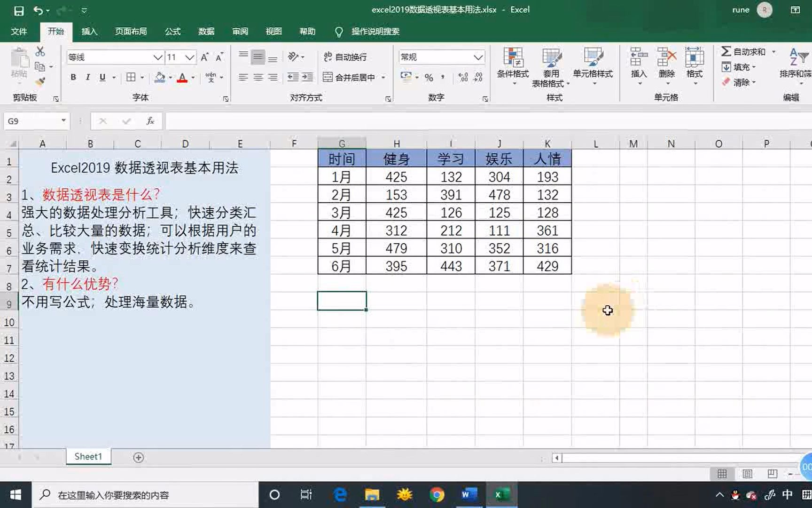Click the decrease decimal icon
This screenshot has height=508, width=812.
pos(478,77)
